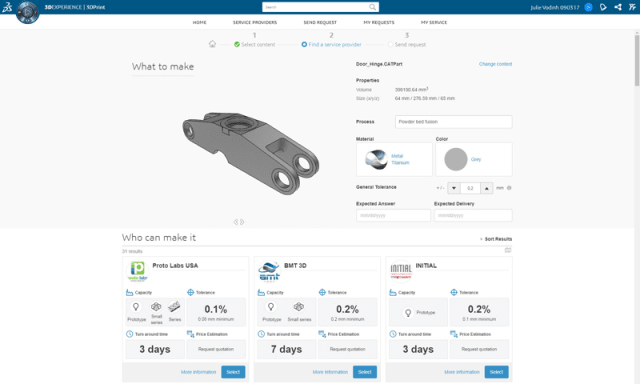
Task: Click the tolerance info icon
Action: [509, 188]
